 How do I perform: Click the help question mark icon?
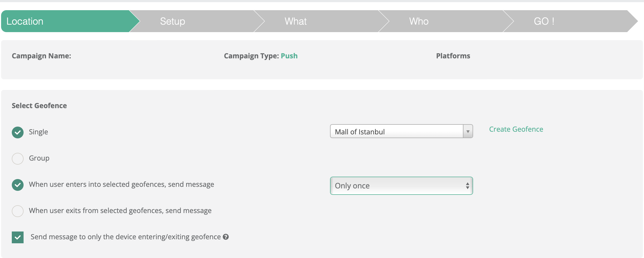click(226, 237)
